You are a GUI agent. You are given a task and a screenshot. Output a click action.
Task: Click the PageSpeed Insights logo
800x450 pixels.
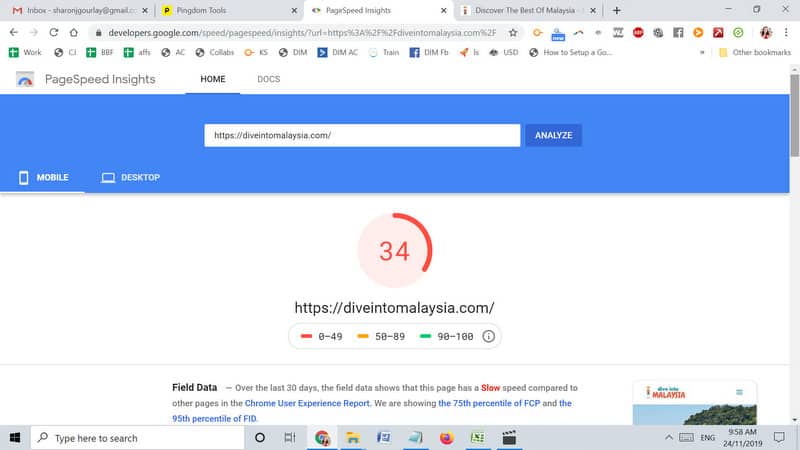(25, 80)
